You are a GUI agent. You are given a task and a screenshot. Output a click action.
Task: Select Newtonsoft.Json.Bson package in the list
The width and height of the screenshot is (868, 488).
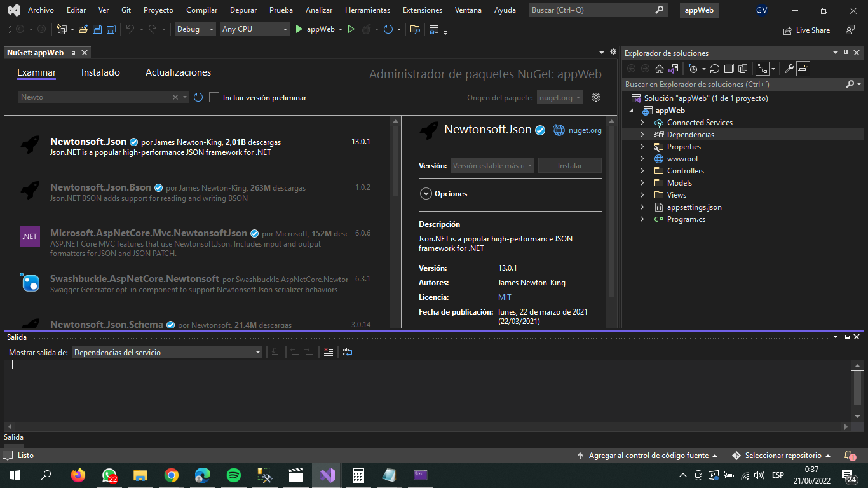point(197,193)
